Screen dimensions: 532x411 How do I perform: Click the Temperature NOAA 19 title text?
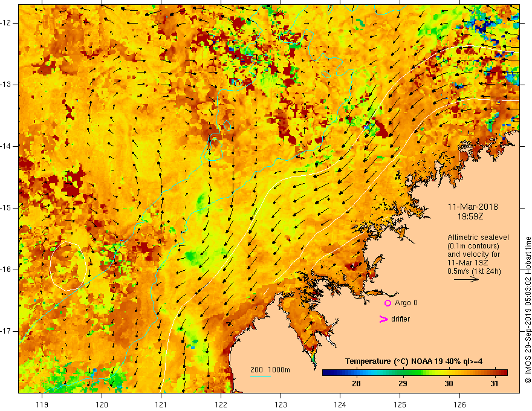pyautogui.click(x=414, y=361)
